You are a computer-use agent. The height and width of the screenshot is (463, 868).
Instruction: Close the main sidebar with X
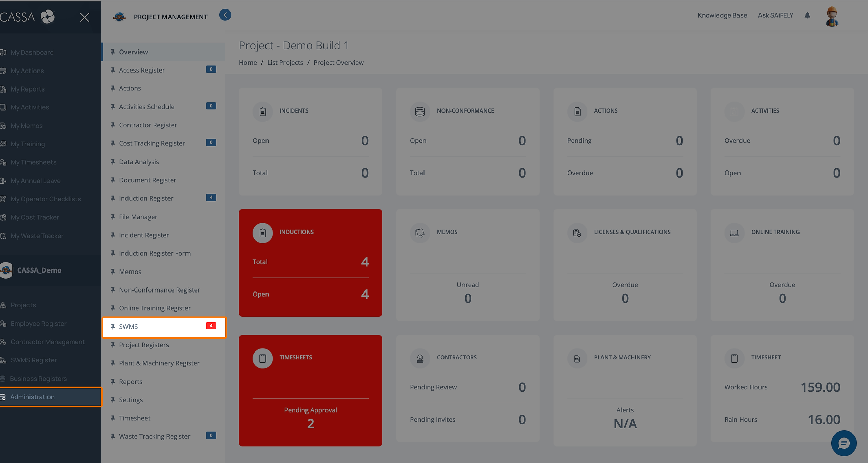click(84, 17)
